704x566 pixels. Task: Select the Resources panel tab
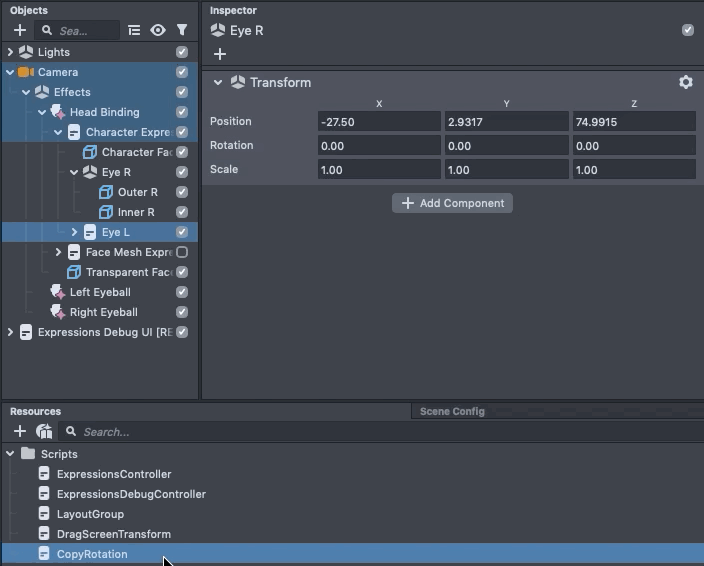[x=35, y=411]
